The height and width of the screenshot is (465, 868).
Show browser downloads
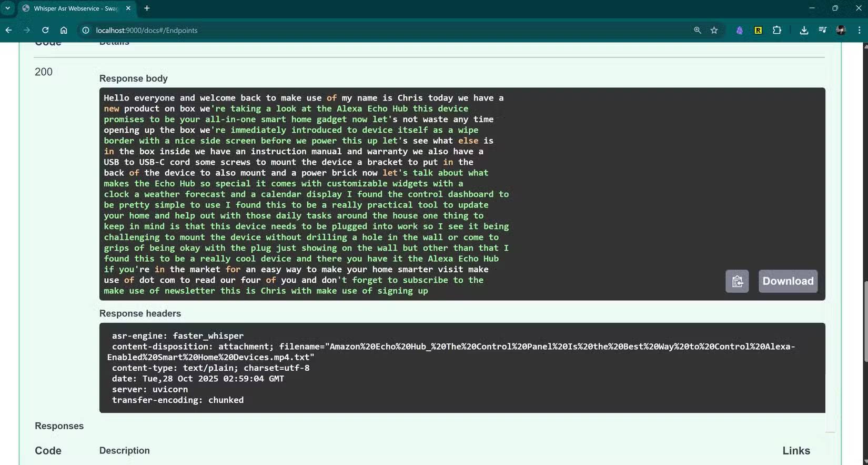[x=804, y=31]
